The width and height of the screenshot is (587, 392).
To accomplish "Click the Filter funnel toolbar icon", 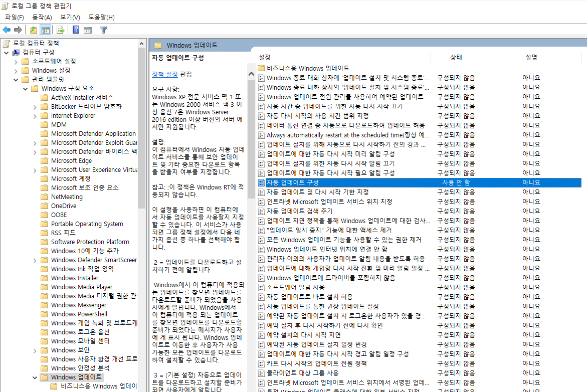I will pyautogui.click(x=104, y=30).
